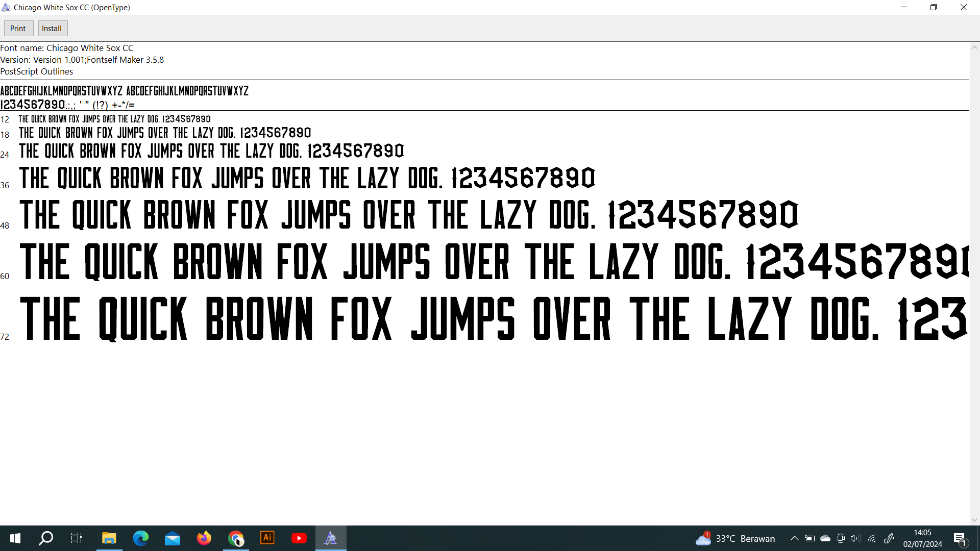
Task: Click the scroll down arrow of scrollbar
Action: point(974,520)
